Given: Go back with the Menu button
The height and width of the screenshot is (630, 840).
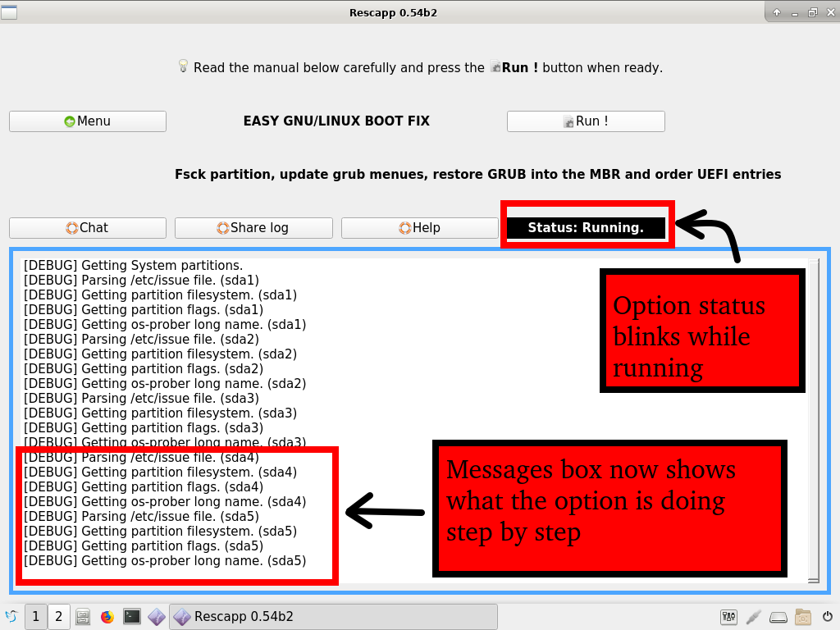Looking at the screenshot, I should click(x=88, y=121).
